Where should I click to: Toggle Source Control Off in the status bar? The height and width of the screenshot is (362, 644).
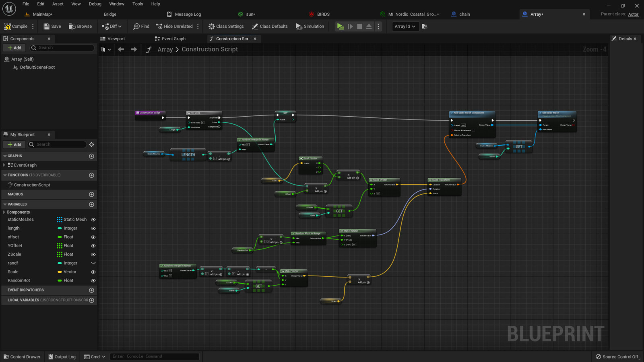coord(617,356)
